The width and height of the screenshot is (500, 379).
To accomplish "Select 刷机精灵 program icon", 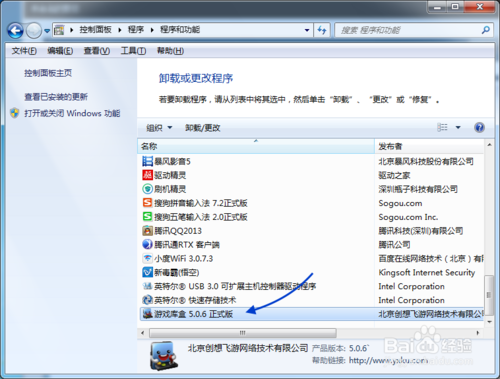I will (x=147, y=189).
